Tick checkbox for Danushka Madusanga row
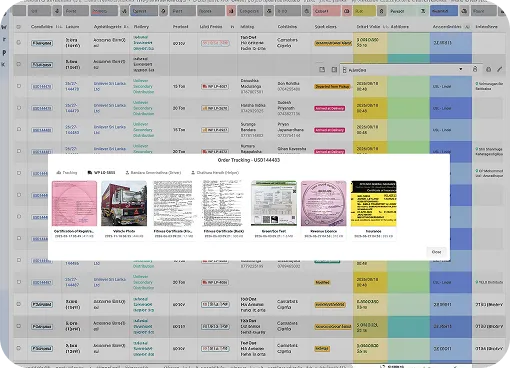Image resolution: width=510 pixels, height=368 pixels. coord(19,86)
